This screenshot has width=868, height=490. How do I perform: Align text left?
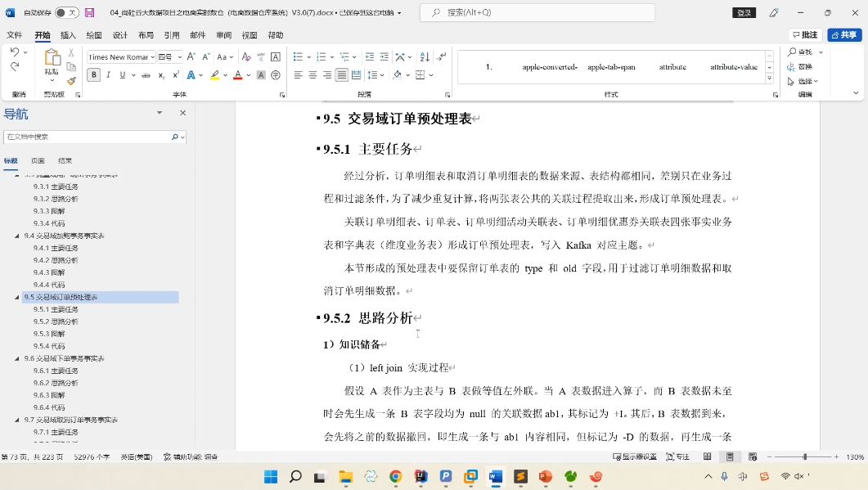(298, 74)
